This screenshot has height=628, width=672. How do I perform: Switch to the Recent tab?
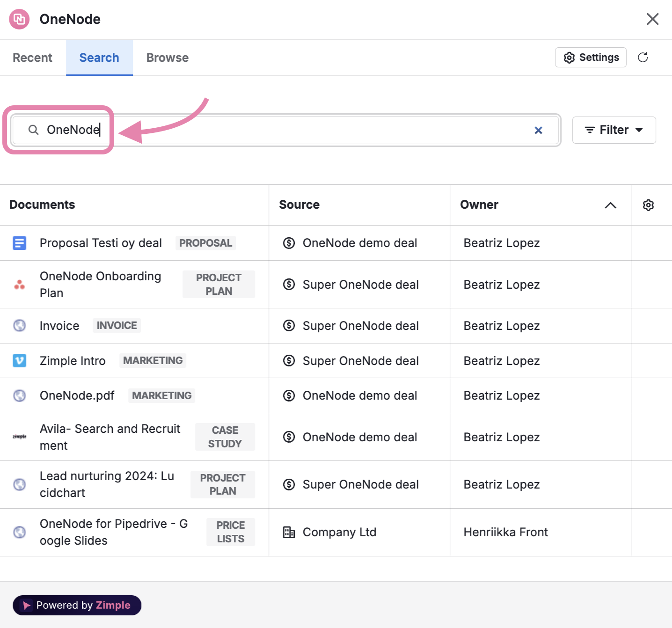click(x=32, y=58)
